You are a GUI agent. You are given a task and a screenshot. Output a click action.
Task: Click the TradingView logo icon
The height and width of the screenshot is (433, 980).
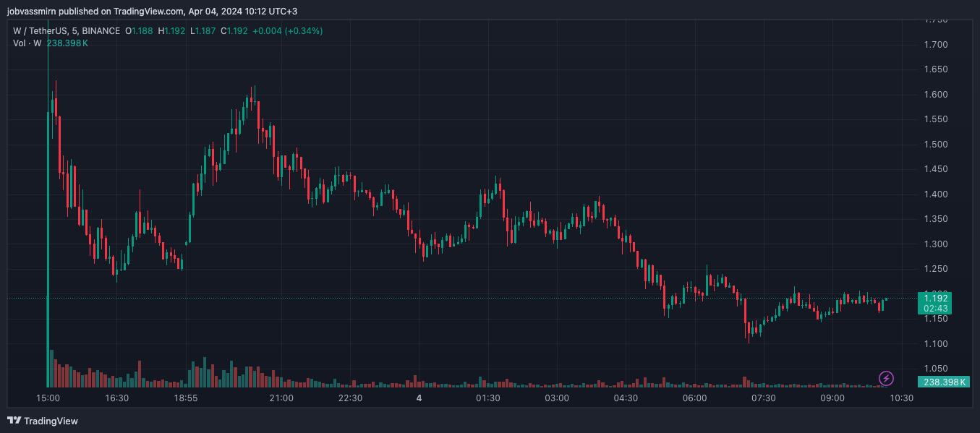[x=13, y=421]
